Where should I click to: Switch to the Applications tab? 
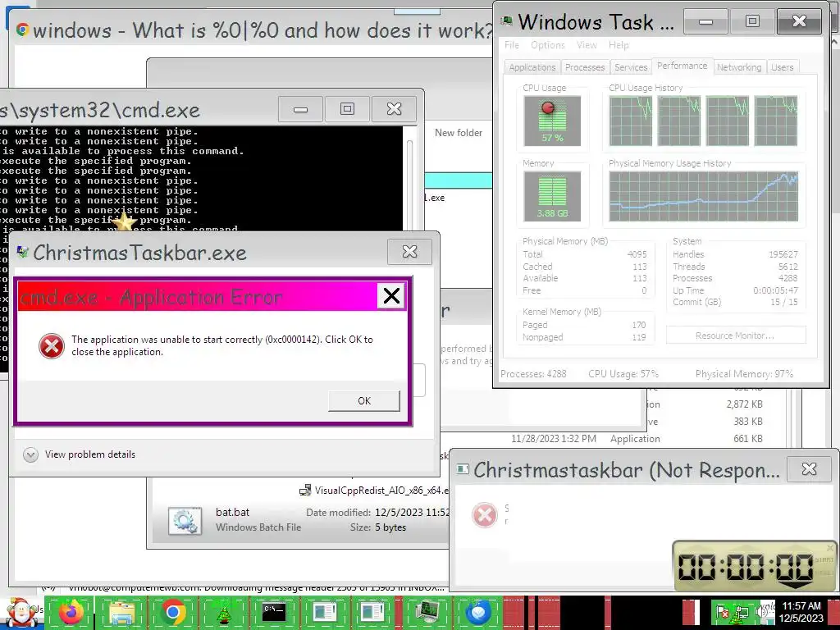(532, 67)
